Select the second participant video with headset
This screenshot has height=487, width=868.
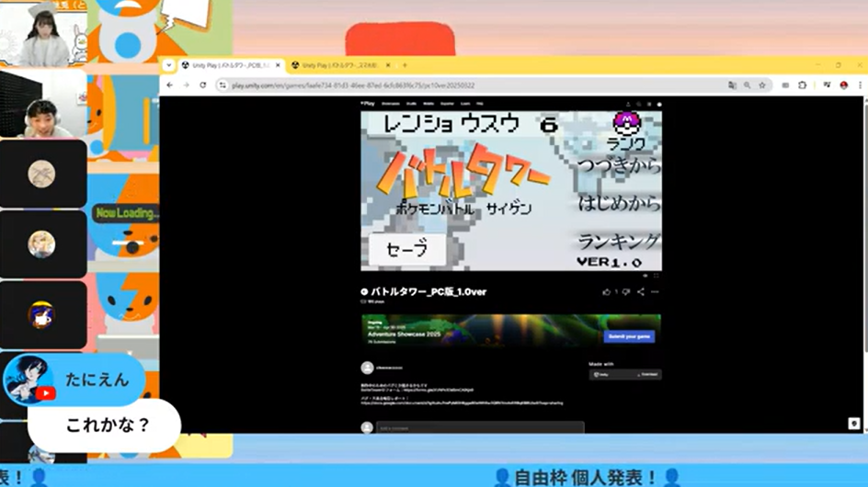click(x=43, y=104)
